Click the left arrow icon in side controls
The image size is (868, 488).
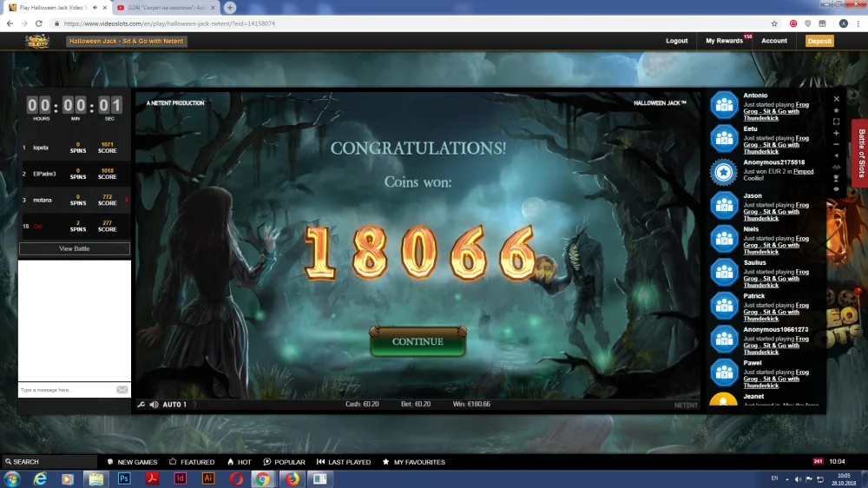pos(837,155)
